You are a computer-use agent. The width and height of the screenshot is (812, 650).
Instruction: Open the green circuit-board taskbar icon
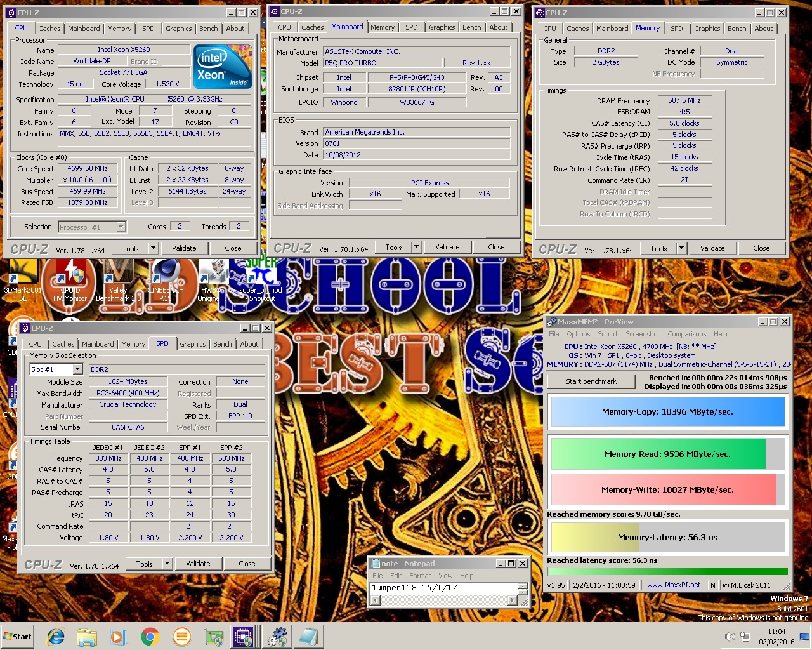pyautogui.click(x=214, y=637)
